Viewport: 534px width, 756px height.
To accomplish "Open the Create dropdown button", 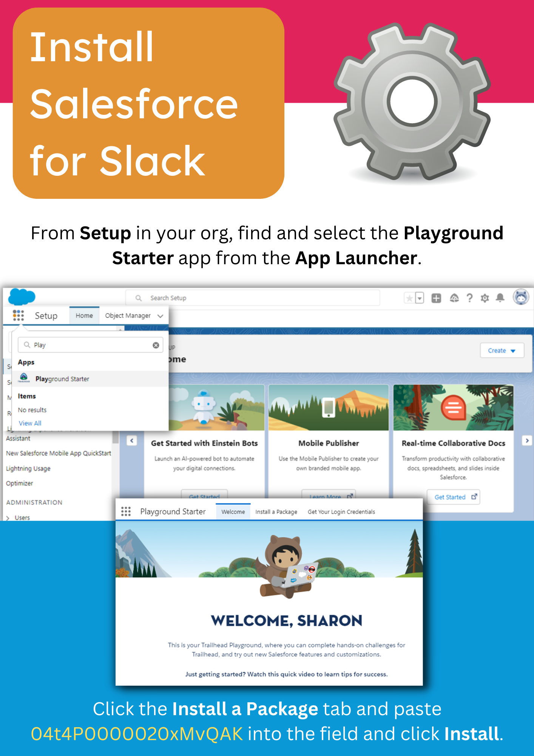I will pyautogui.click(x=502, y=350).
